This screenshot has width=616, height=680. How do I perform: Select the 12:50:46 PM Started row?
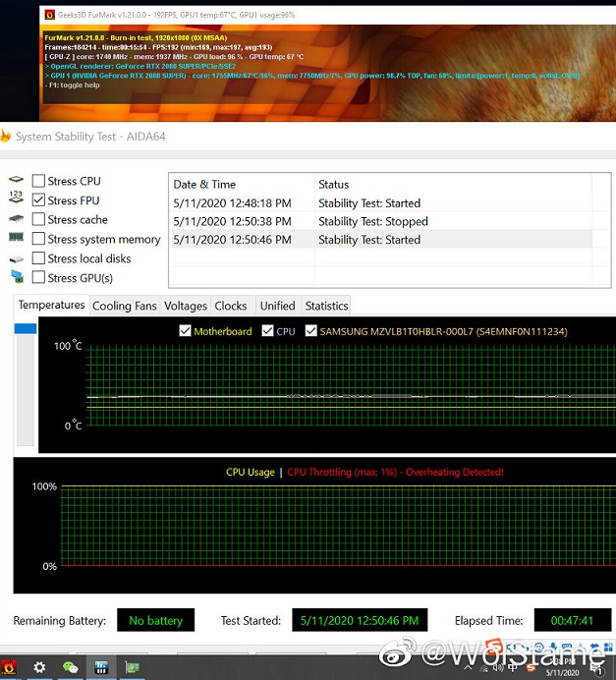(380, 240)
